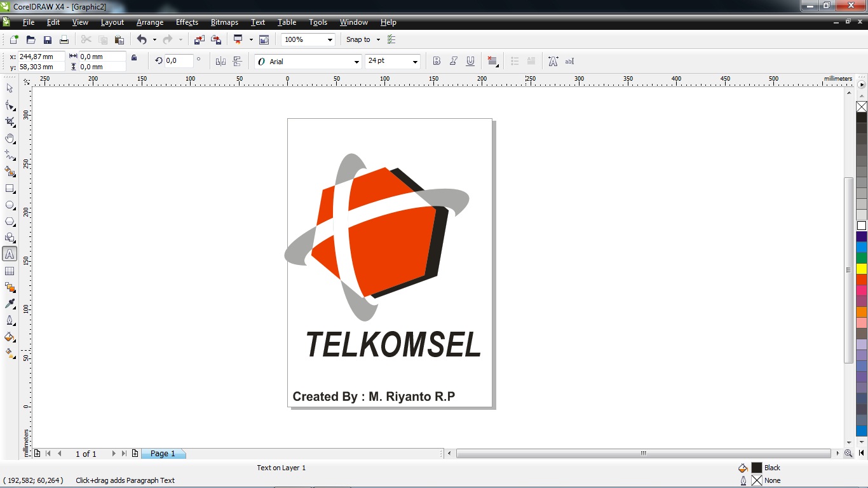This screenshot has height=488, width=868.
Task: Open the File menu
Action: (29, 22)
